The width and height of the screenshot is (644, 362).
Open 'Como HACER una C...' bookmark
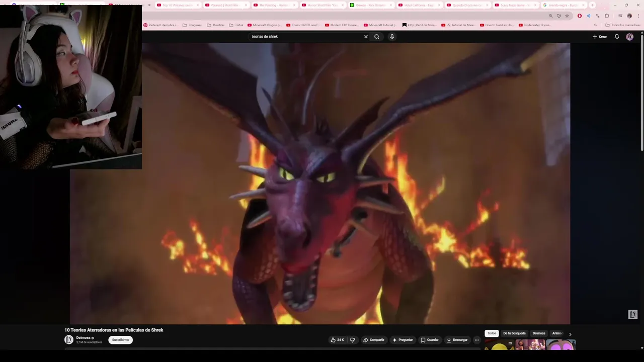coord(303,25)
